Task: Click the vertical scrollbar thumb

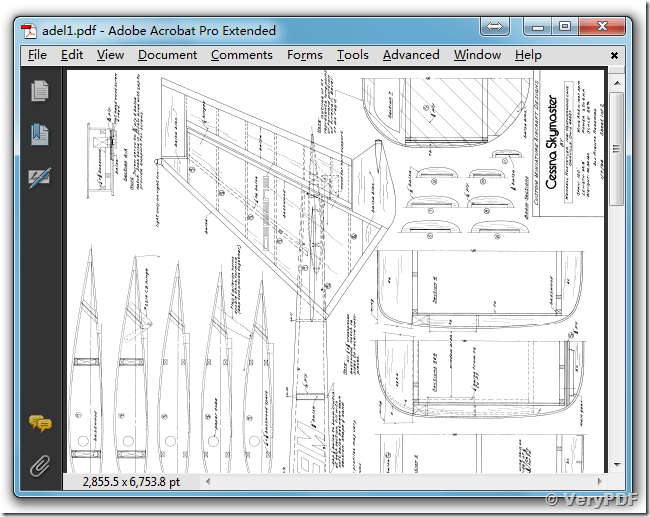Action: click(617, 148)
